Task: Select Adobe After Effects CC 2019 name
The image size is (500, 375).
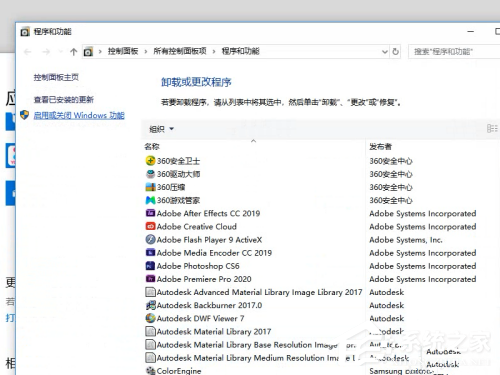Action: point(208,213)
